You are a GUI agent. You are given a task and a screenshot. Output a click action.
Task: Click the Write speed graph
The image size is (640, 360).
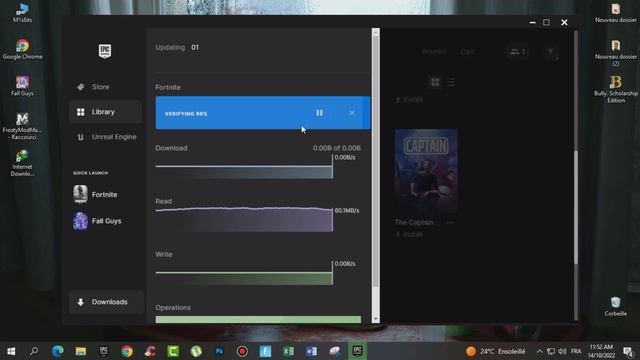point(244,274)
